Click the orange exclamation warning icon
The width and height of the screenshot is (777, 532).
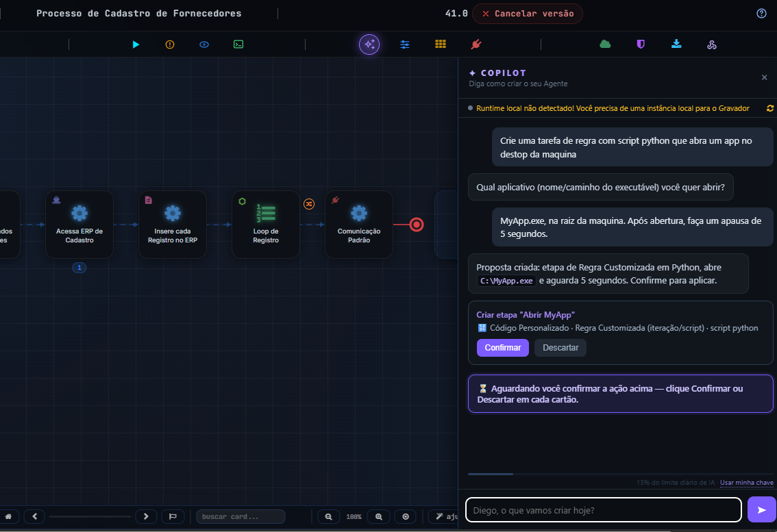pos(170,45)
